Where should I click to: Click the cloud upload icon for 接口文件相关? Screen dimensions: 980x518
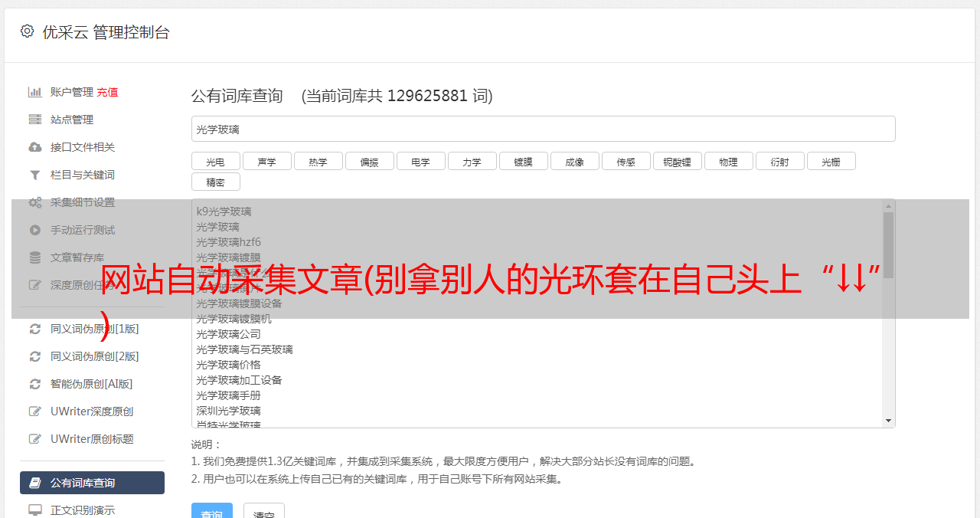click(35, 147)
